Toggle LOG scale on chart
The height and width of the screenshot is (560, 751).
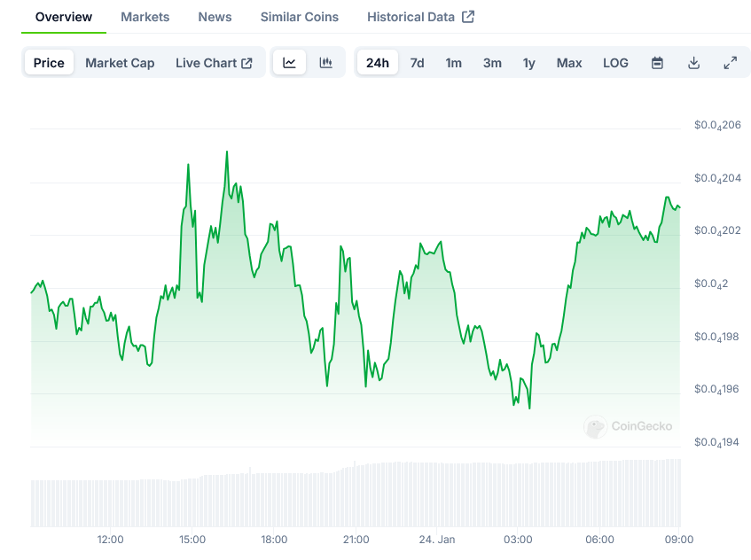pos(615,63)
